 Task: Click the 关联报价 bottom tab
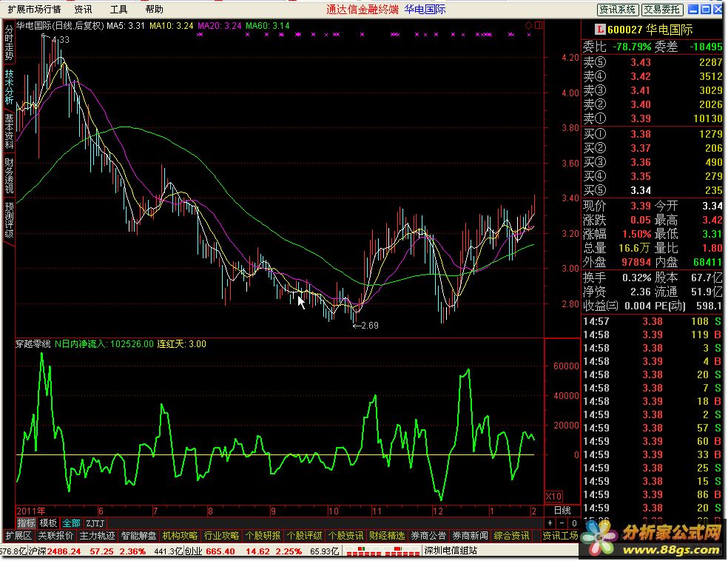[55, 536]
